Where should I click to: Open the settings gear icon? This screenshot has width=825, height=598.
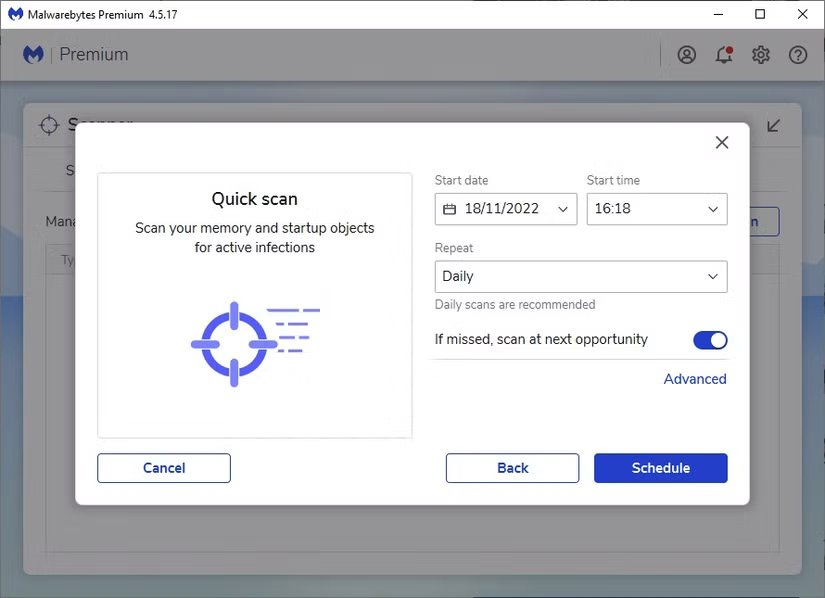pyautogui.click(x=761, y=55)
